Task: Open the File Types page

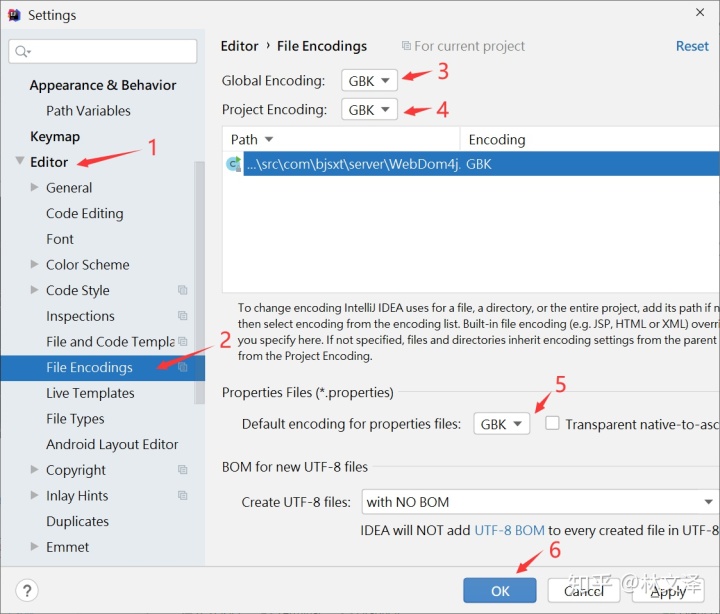Action: 75,419
